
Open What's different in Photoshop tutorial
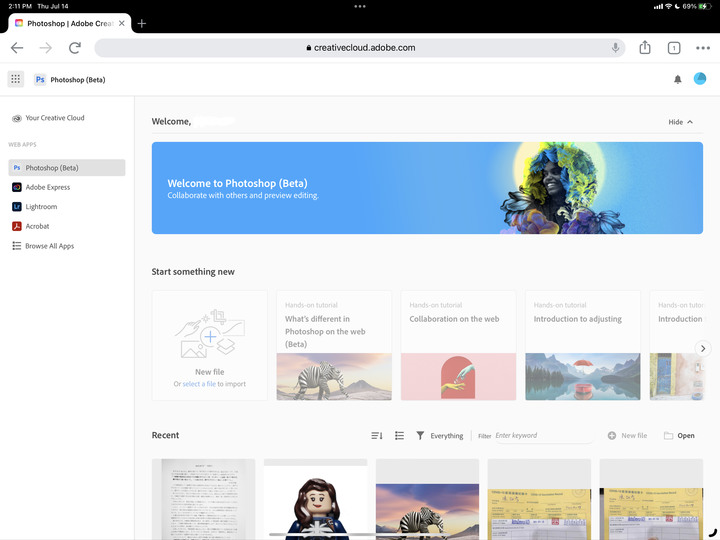pyautogui.click(x=334, y=345)
